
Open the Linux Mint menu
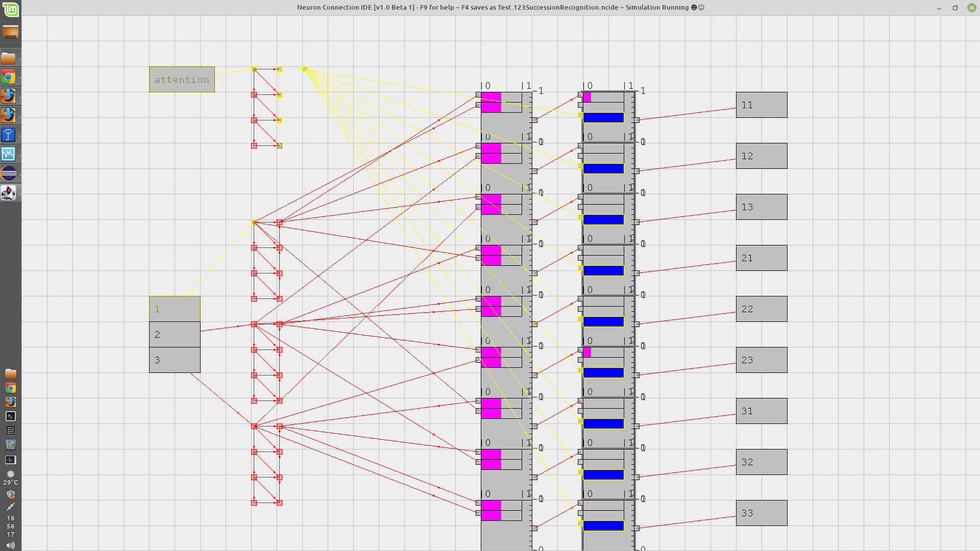tap(10, 9)
